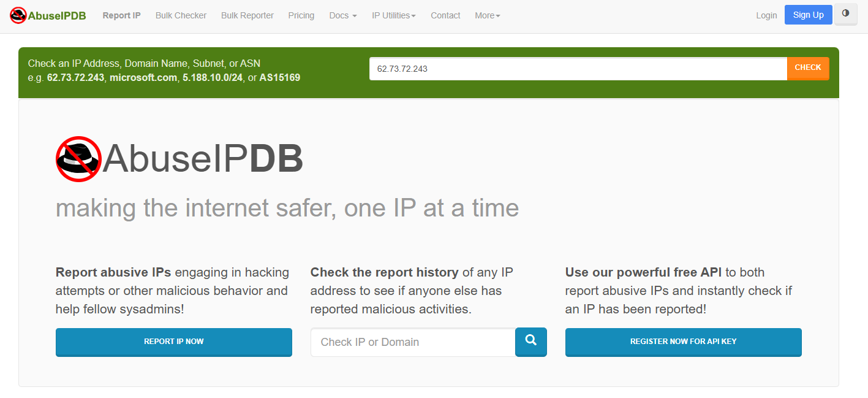Switch to the Bulk Checker page

coord(181,15)
